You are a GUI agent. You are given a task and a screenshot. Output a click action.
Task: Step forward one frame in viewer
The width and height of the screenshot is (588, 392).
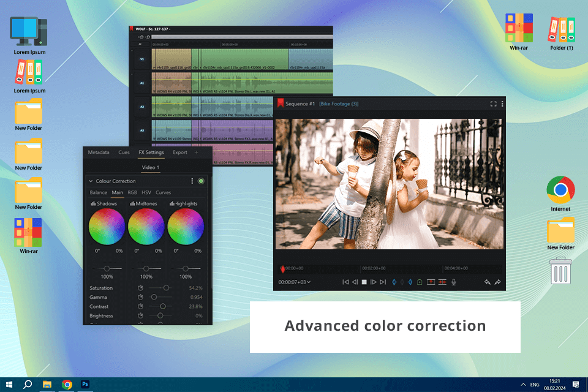[x=373, y=282]
